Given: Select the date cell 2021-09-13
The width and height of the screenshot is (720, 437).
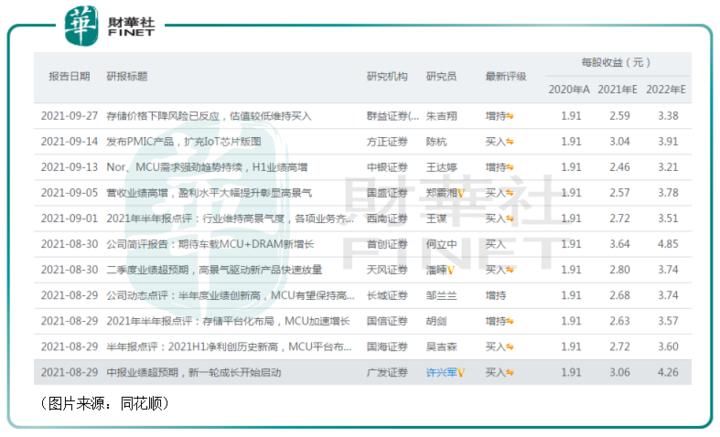Looking at the screenshot, I should point(69,167).
